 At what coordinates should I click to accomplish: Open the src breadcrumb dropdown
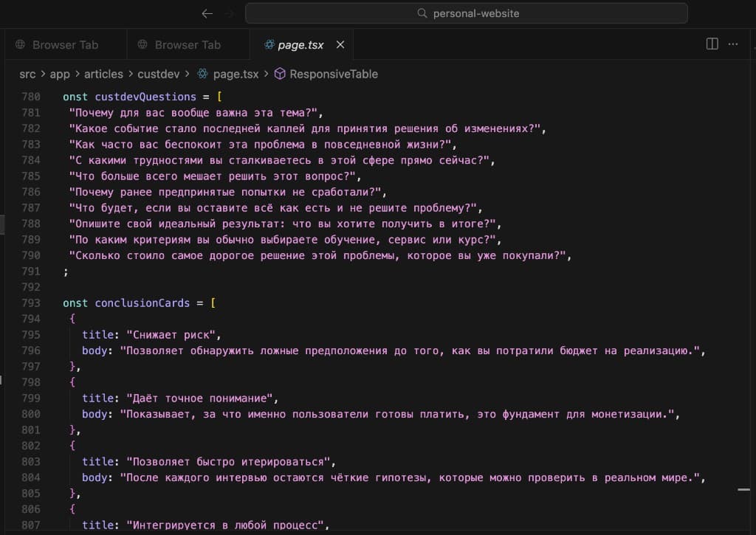coord(27,74)
